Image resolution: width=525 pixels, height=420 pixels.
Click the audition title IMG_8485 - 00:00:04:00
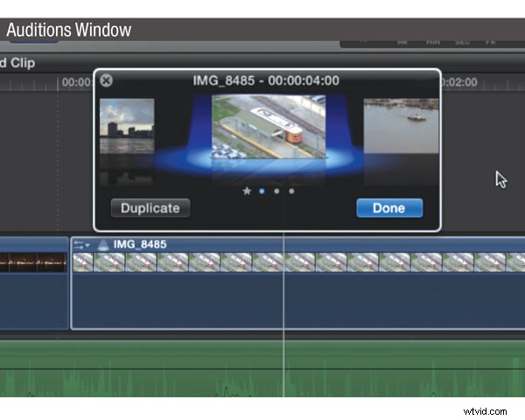pyautogui.click(x=266, y=80)
